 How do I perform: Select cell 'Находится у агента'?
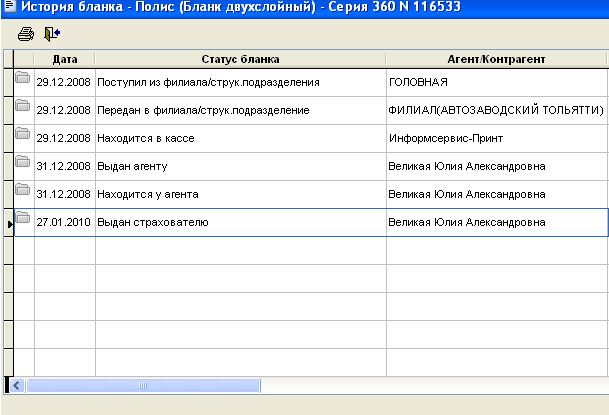point(241,194)
